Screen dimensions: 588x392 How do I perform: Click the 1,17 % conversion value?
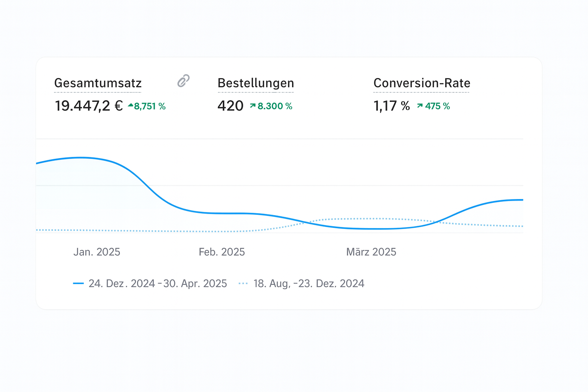(392, 106)
